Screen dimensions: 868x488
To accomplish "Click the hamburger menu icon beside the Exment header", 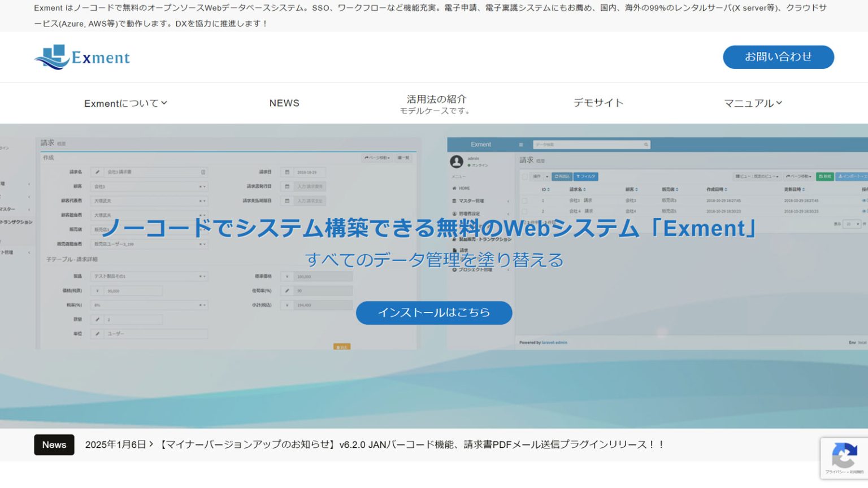I will (520, 145).
